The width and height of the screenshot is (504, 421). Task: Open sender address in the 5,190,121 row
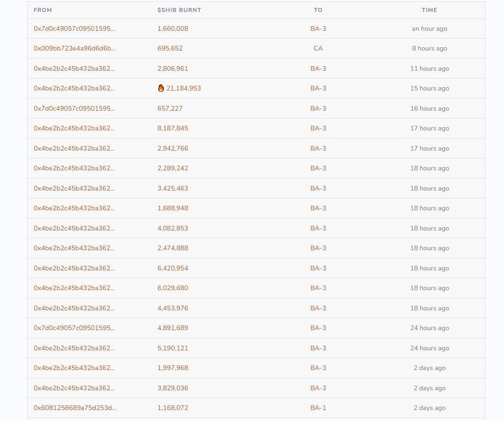74,348
